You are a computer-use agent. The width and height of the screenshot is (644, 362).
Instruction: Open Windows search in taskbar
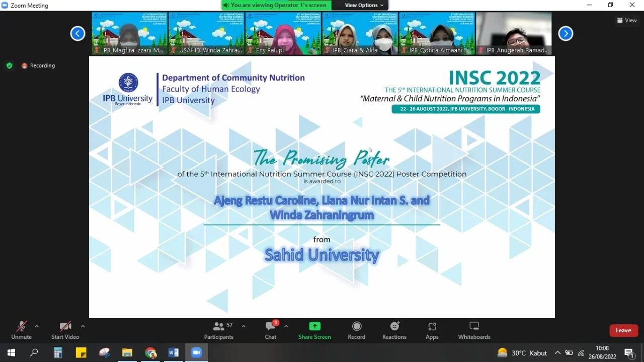34,353
